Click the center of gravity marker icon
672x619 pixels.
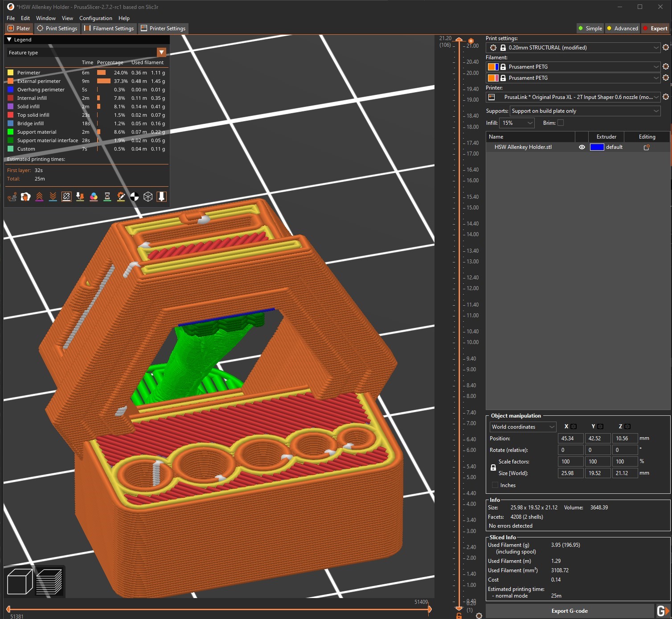tap(135, 197)
